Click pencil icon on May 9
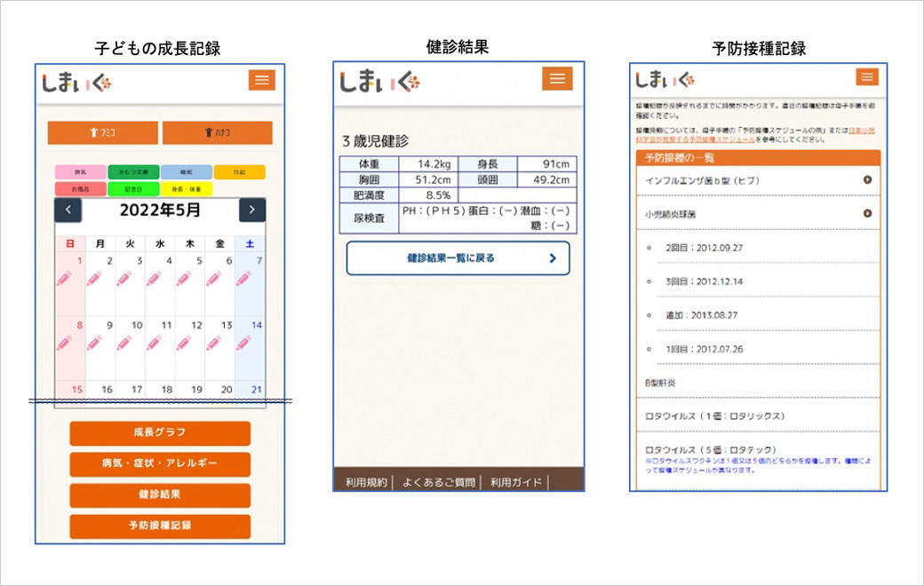Screen dimensions: 924x586 [94, 343]
